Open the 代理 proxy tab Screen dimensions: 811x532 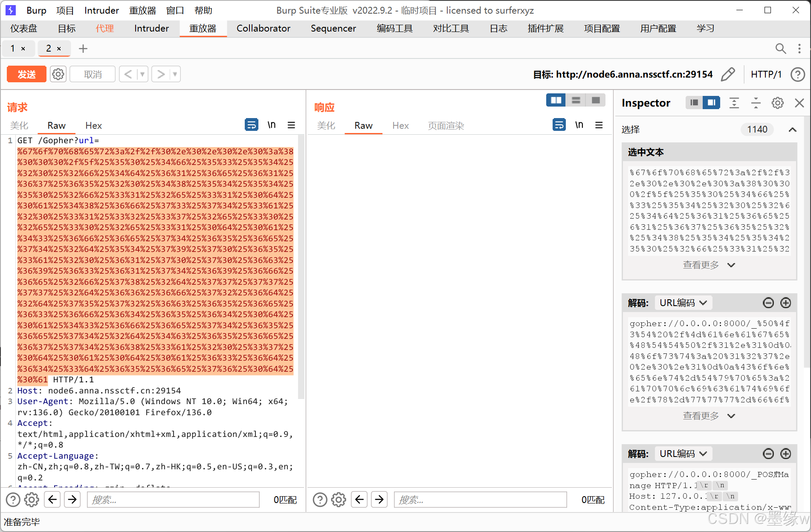coord(105,28)
